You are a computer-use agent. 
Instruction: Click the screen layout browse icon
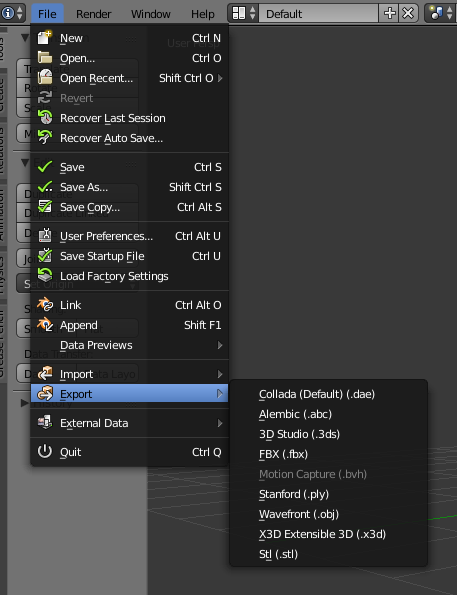point(239,13)
